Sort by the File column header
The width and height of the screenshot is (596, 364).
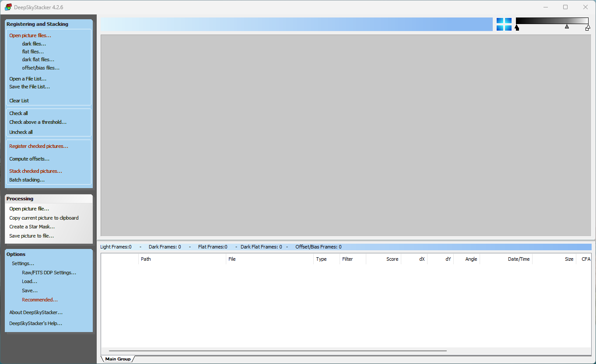click(x=270, y=259)
